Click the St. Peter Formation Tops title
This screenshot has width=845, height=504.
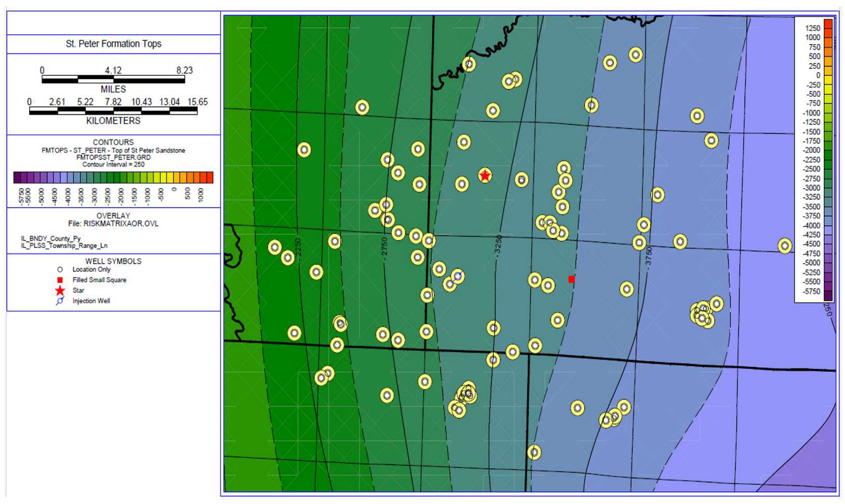pos(113,44)
